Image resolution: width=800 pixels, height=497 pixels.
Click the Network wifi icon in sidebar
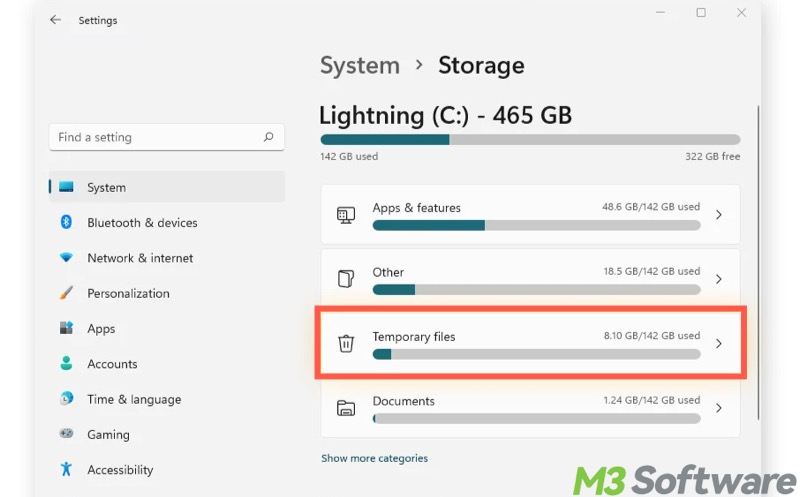tap(66, 257)
